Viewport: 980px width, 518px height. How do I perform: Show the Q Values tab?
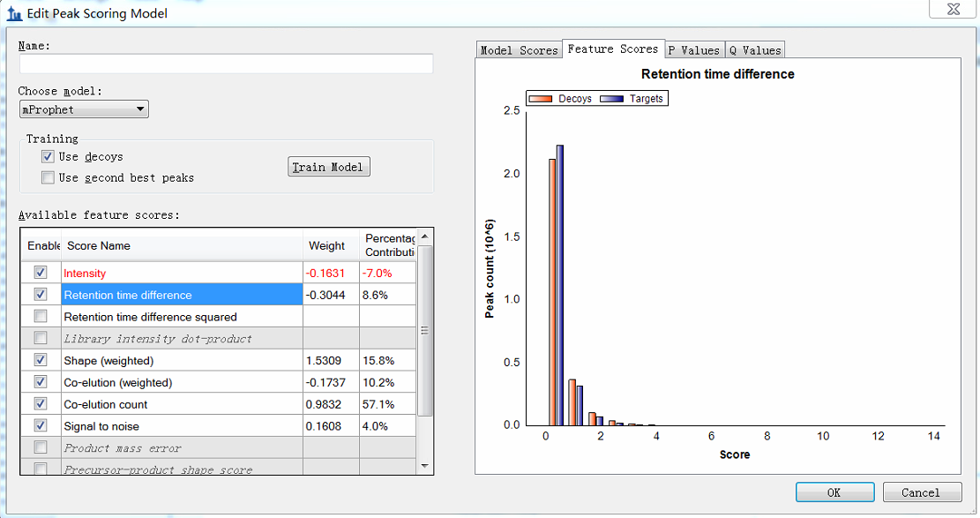pos(754,50)
